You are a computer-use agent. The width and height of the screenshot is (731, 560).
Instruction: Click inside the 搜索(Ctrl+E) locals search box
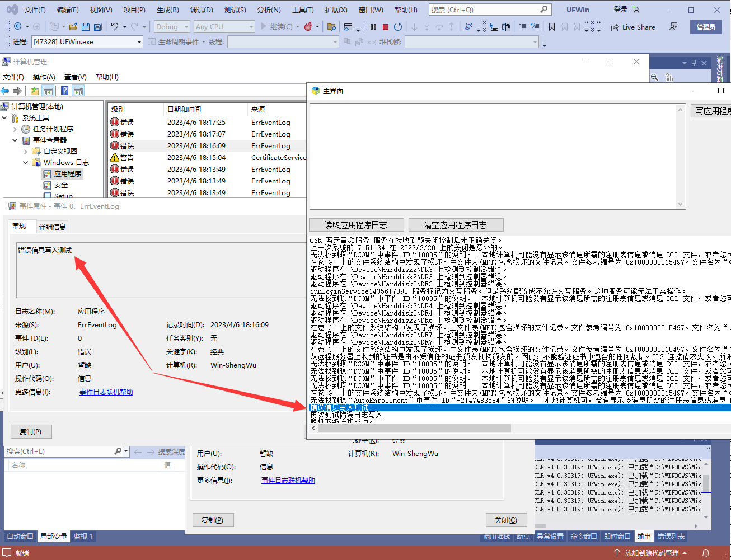click(x=59, y=451)
